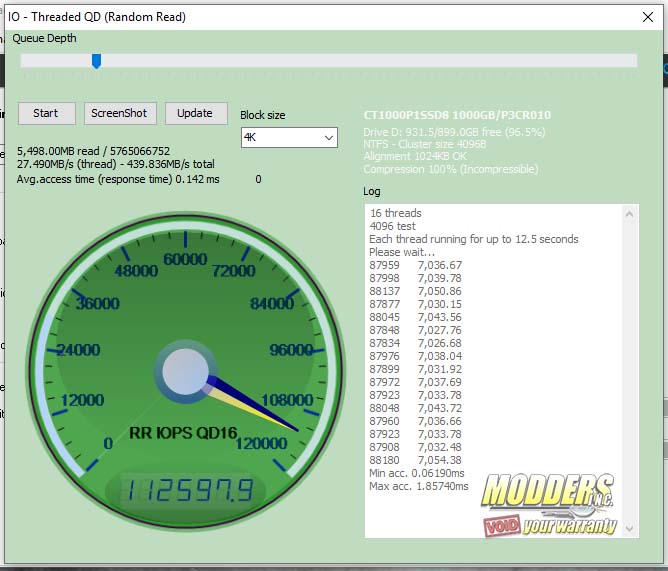Click log row '87959 7,036.67'

tap(415, 265)
